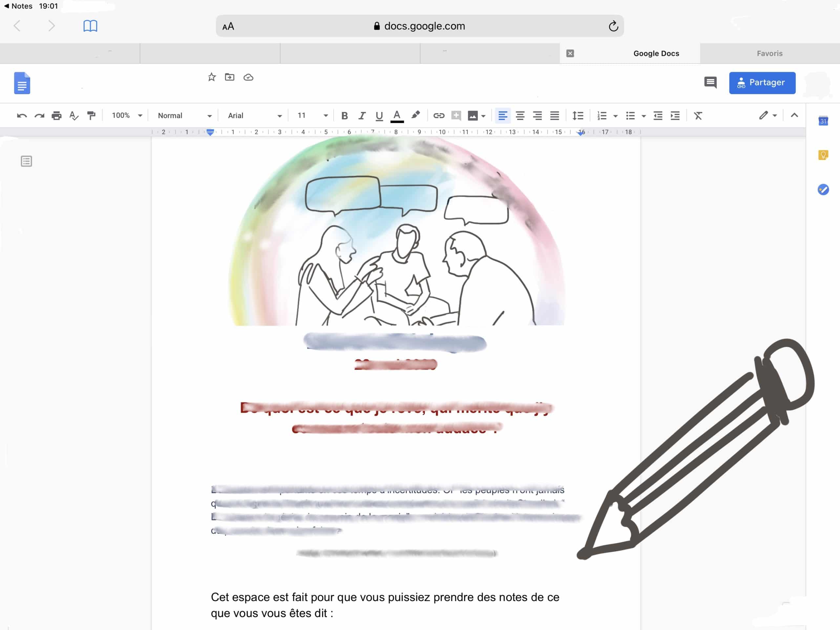Toggle Underline formatting

379,116
